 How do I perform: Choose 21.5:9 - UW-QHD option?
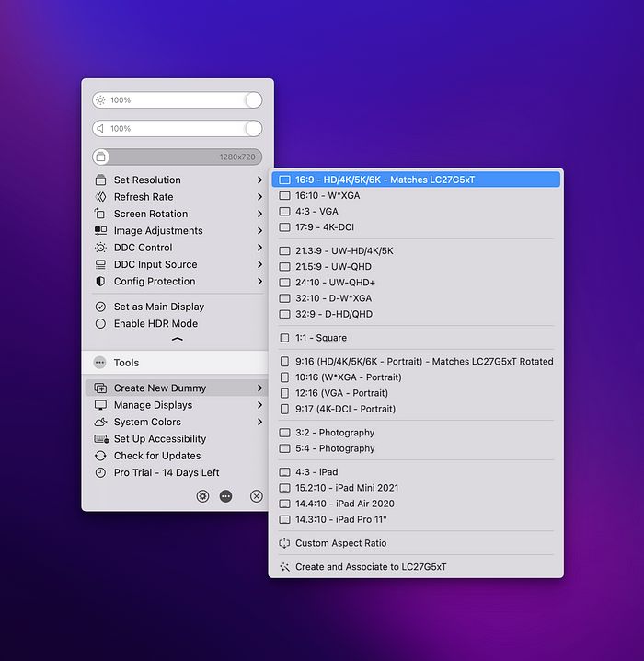coord(416,267)
